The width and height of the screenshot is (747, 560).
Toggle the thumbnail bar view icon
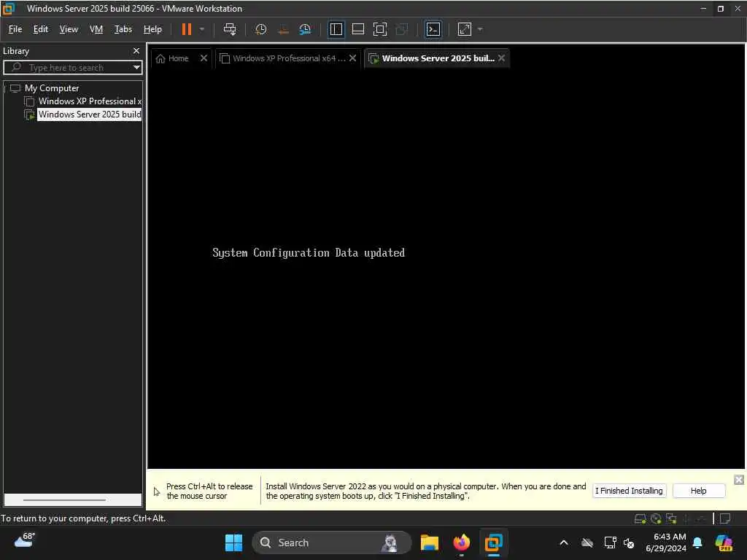point(357,29)
